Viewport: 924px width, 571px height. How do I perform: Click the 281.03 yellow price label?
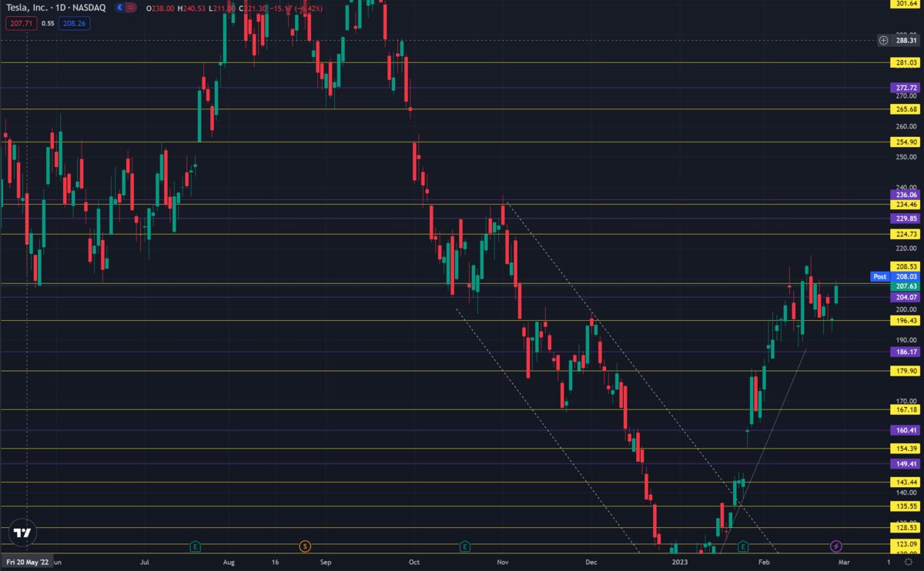tap(906, 62)
